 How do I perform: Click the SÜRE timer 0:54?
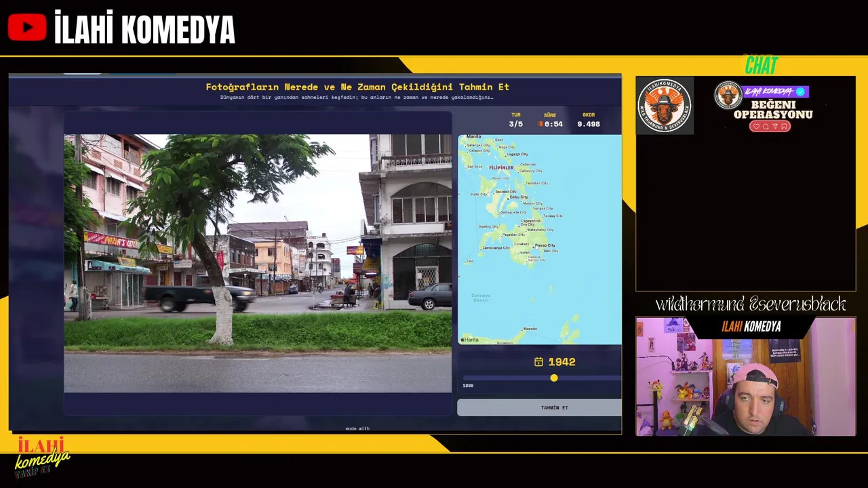click(553, 124)
